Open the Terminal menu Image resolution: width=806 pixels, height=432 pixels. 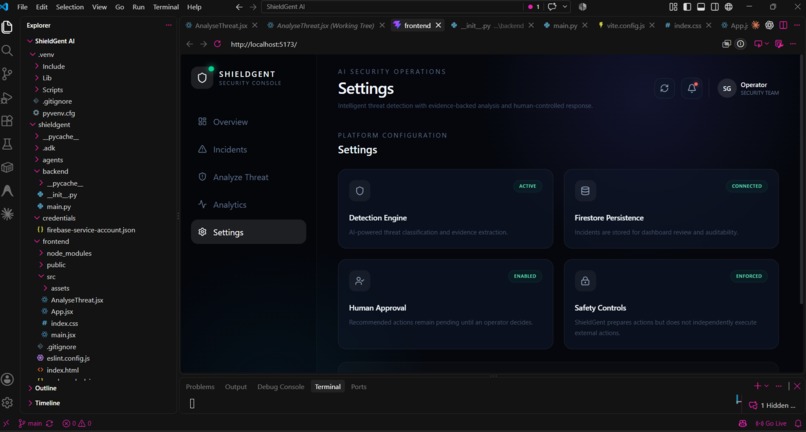pos(166,7)
